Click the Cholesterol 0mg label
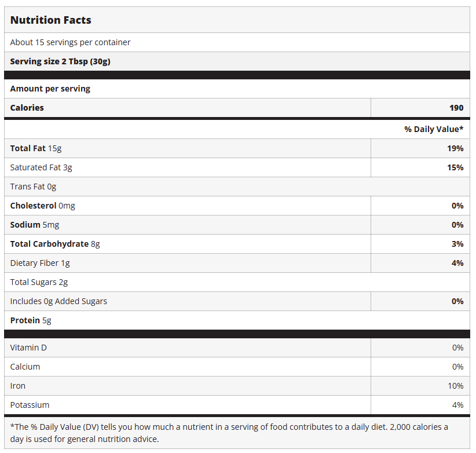 coord(42,206)
